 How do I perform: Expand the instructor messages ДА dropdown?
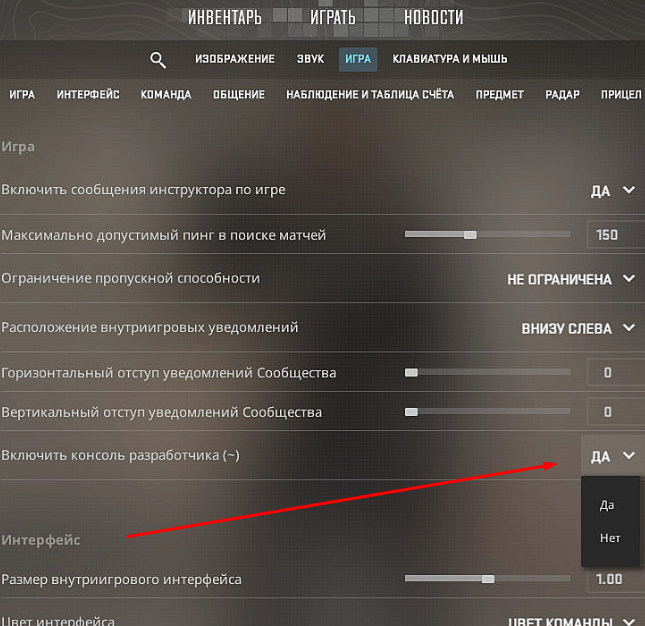(612, 190)
